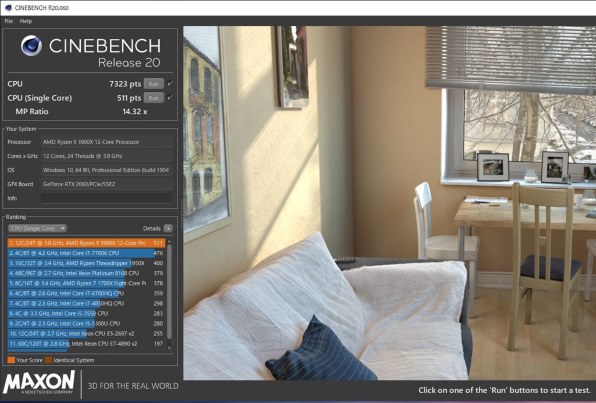Open the File menu

[8, 21]
